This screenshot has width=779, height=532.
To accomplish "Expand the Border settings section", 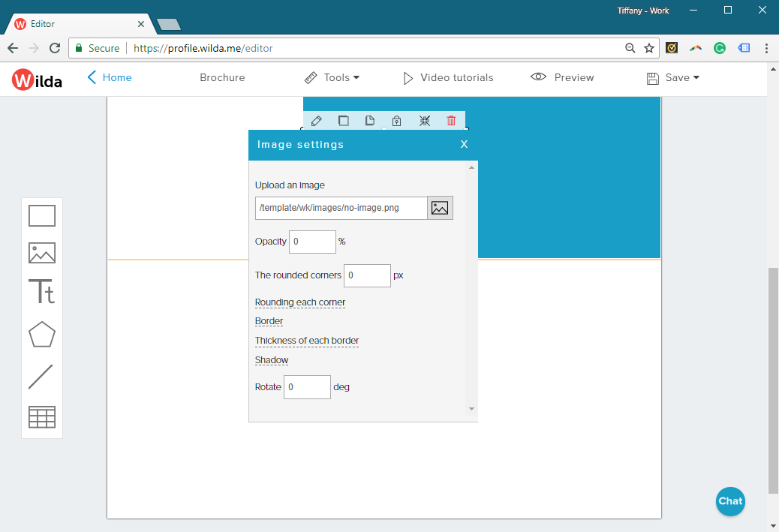I will (x=269, y=321).
